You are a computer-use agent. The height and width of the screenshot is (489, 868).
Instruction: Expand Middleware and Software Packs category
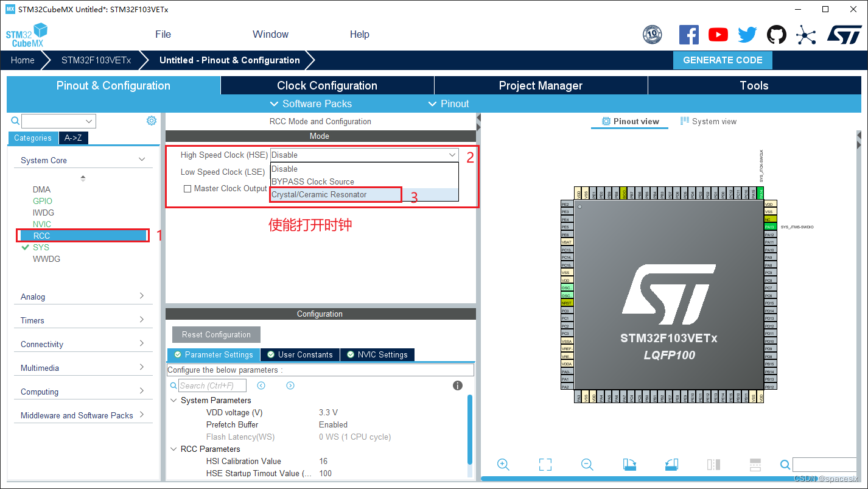(x=83, y=415)
